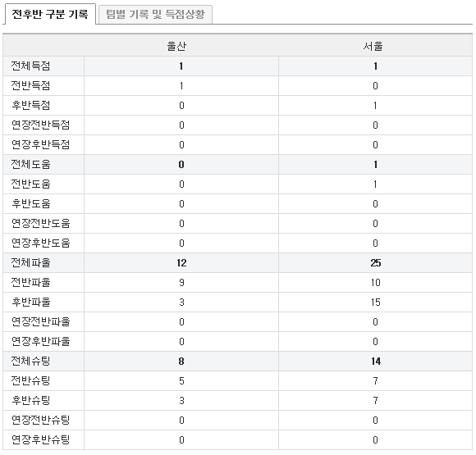The width and height of the screenshot is (476, 455).
Task: Select 울산 후반파울 value 3
Action: tap(181, 303)
